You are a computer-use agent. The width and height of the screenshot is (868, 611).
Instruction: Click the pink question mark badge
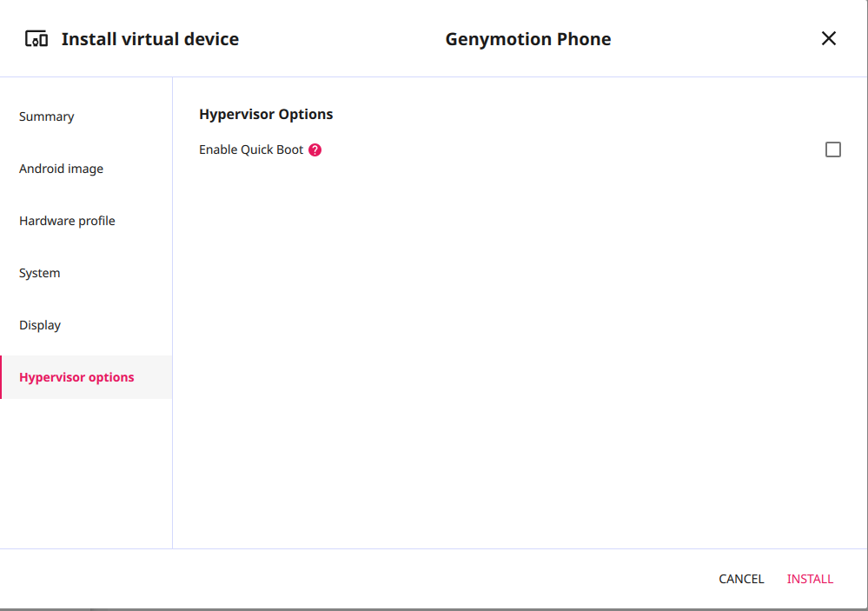click(x=315, y=149)
